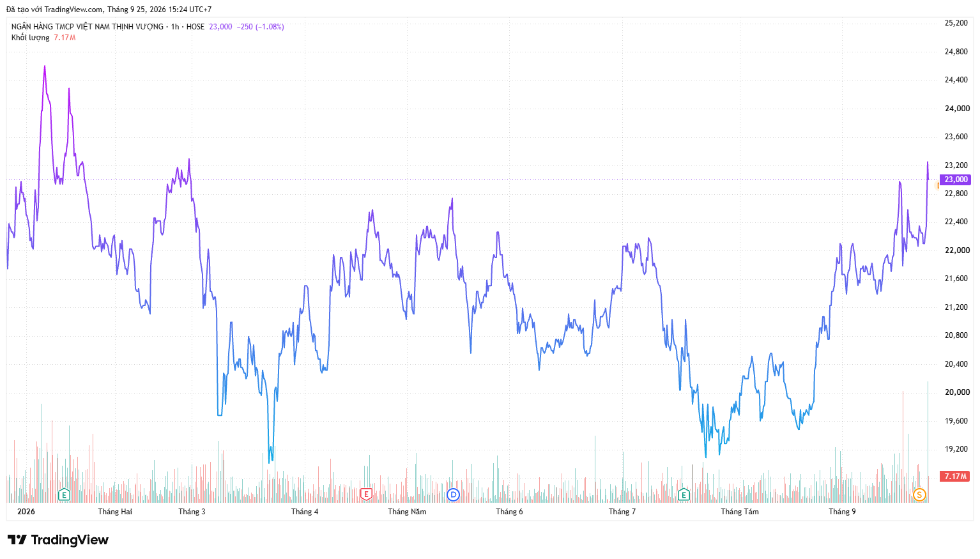Select the blue dividend D marker
Screen dimensions: 980x559
pos(453,494)
